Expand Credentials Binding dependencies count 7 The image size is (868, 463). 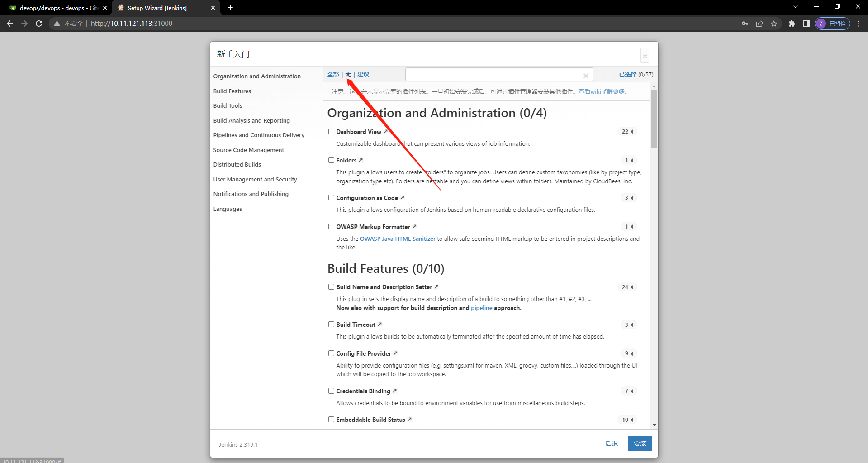pos(629,391)
